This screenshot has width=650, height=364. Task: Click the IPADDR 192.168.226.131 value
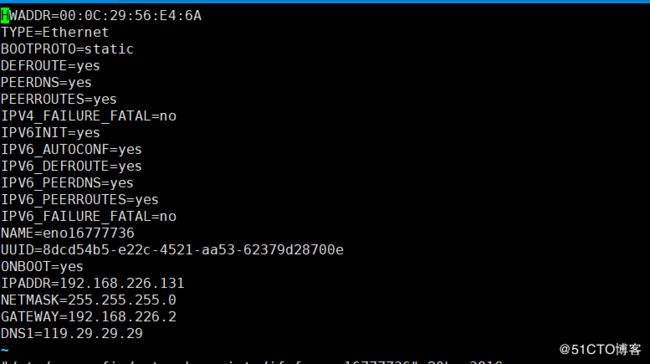(x=122, y=283)
